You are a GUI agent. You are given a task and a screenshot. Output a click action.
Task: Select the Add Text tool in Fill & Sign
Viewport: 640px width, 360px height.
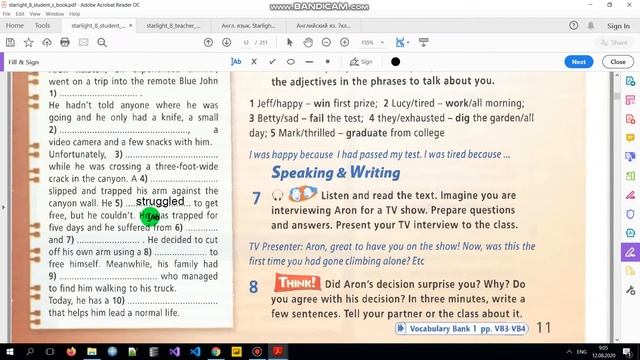[x=236, y=62]
